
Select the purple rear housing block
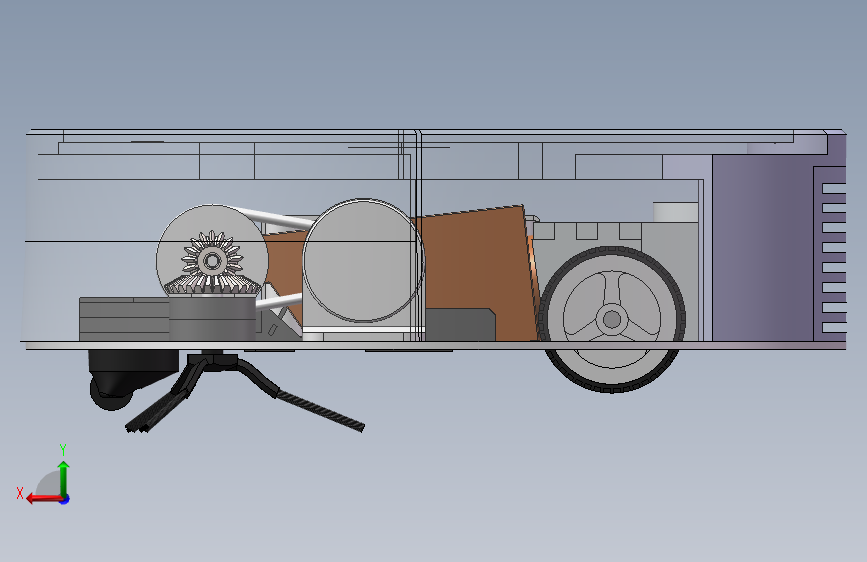click(763, 248)
